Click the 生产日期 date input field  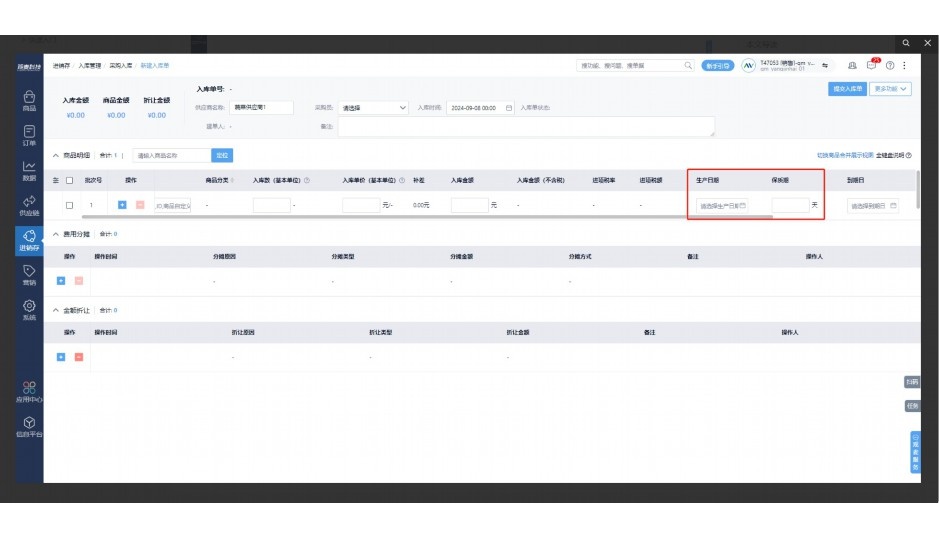click(722, 205)
